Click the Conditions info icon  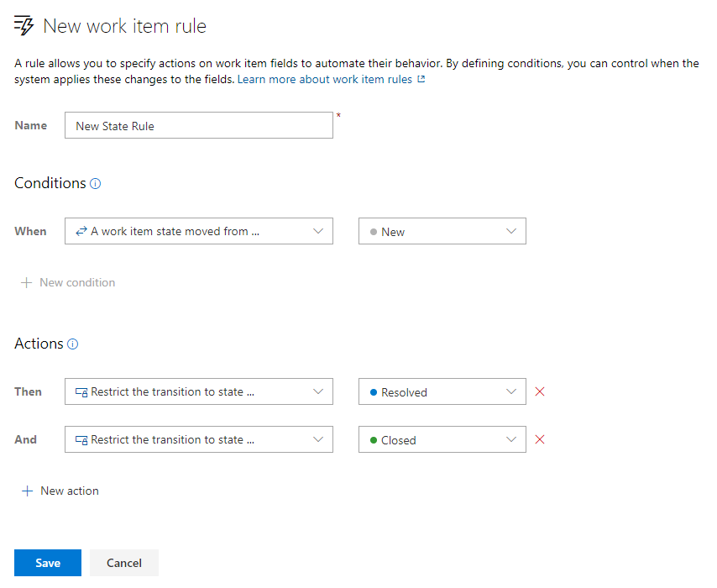pos(95,183)
